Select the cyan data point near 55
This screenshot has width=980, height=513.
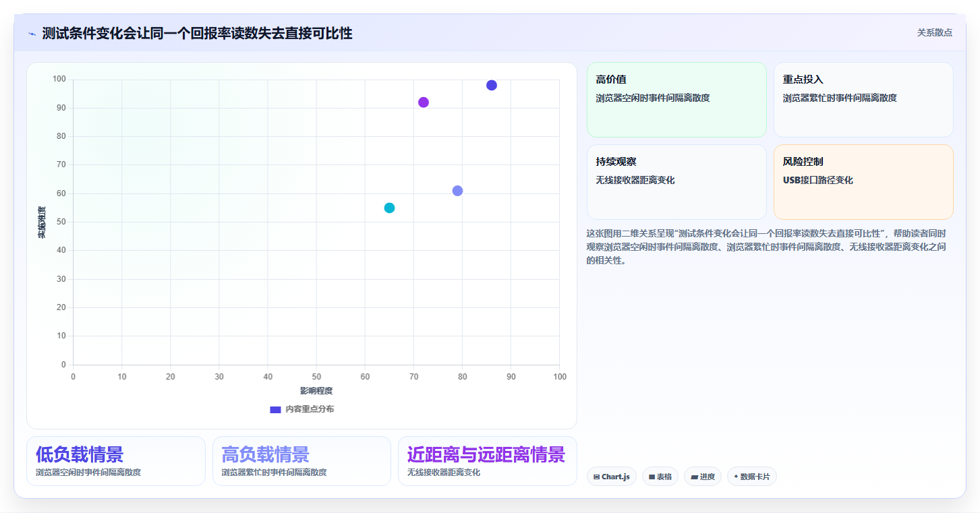point(389,208)
